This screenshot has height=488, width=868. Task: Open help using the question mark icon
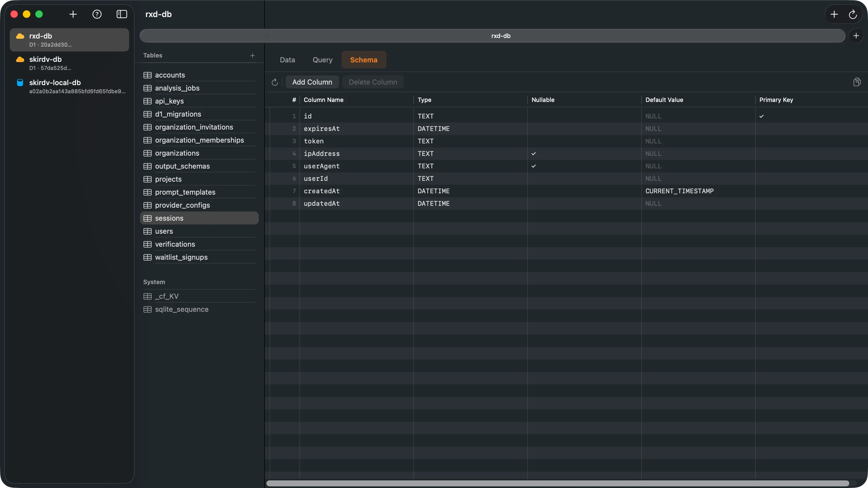click(x=97, y=14)
